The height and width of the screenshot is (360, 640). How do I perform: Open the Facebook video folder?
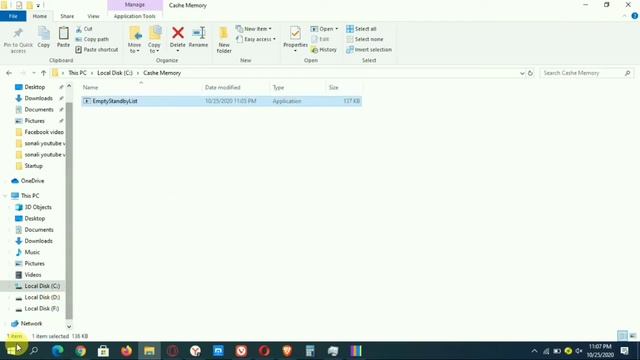(44, 132)
